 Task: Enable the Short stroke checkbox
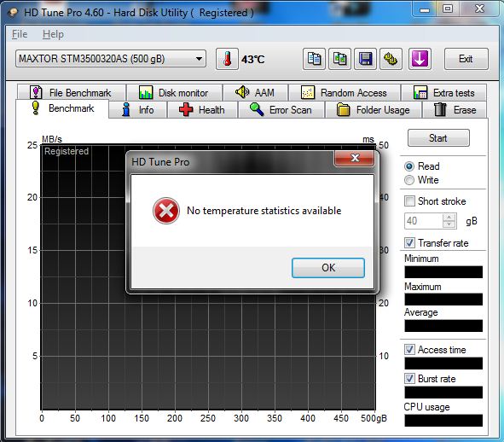pos(409,201)
